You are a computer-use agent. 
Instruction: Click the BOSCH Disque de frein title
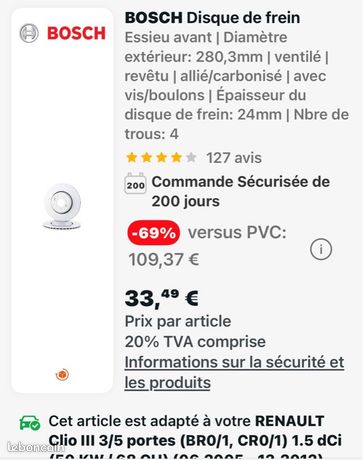click(x=212, y=18)
